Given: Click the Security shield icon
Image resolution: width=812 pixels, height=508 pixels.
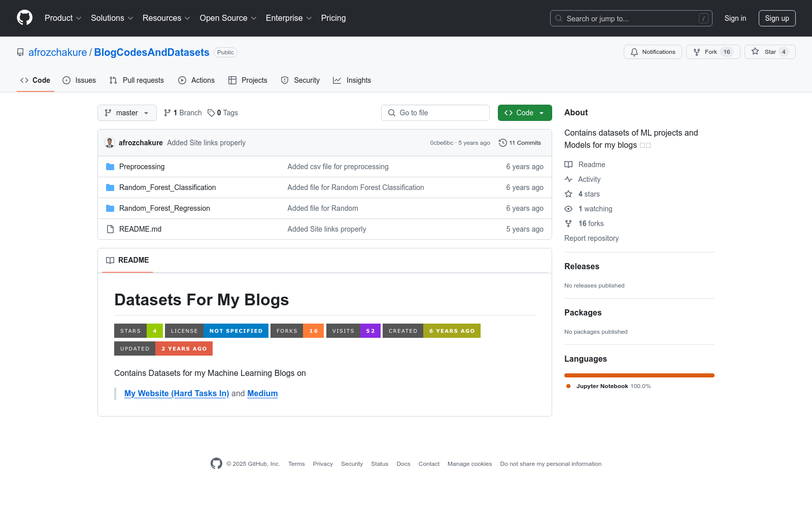Looking at the screenshot, I should pyautogui.click(x=285, y=80).
